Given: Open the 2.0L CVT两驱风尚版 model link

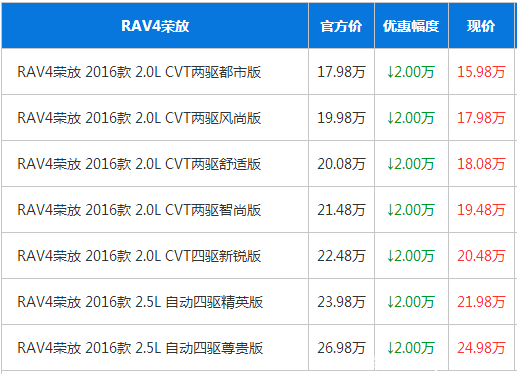Looking at the screenshot, I should coord(139,118).
